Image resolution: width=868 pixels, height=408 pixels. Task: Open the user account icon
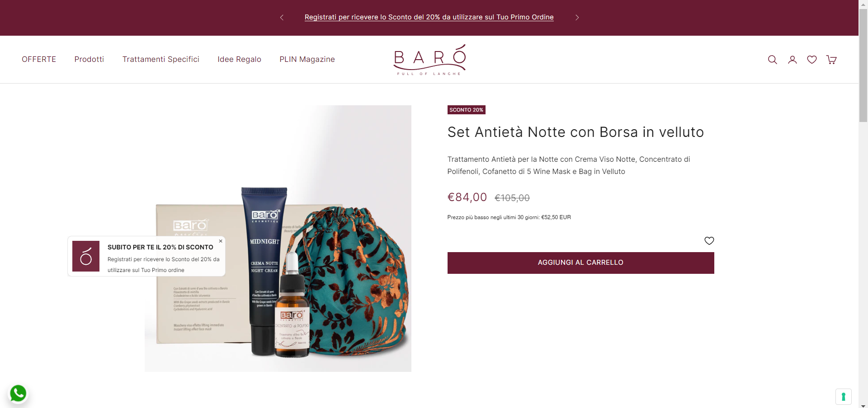click(793, 60)
